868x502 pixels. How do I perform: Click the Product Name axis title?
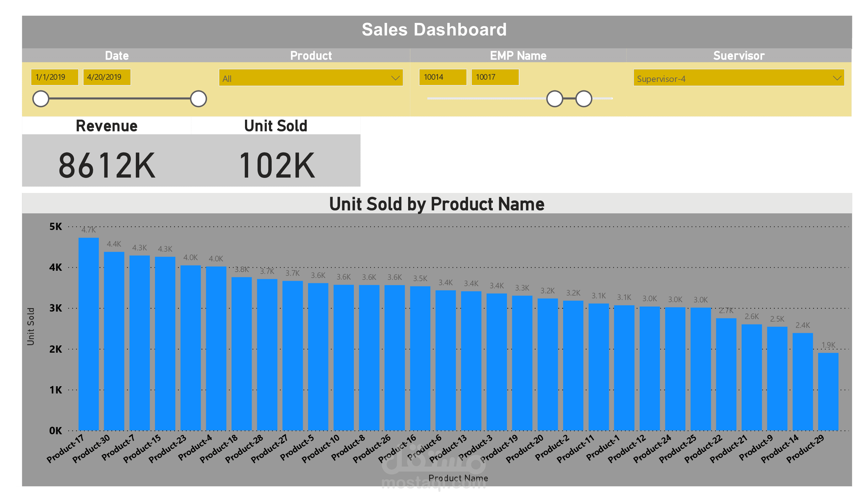tap(458, 478)
